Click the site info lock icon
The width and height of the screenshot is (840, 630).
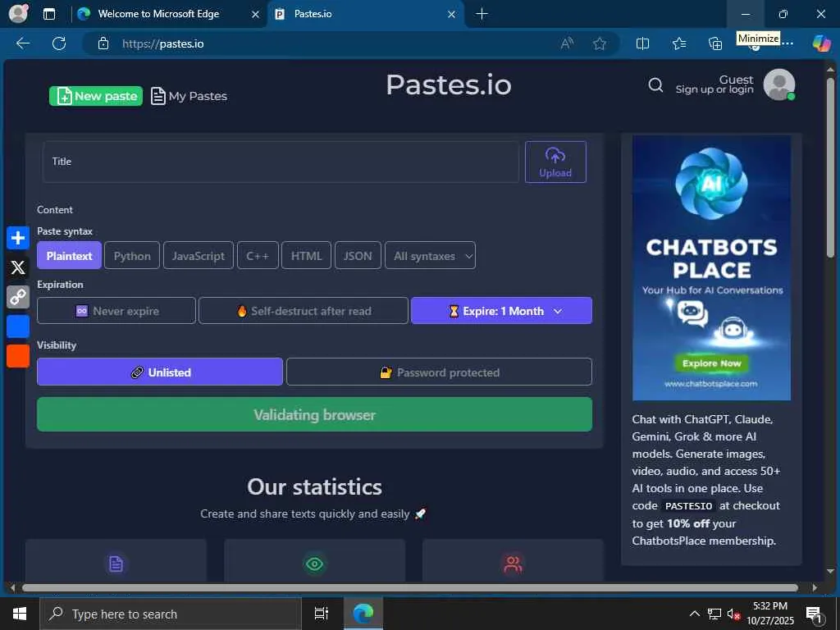coord(103,43)
